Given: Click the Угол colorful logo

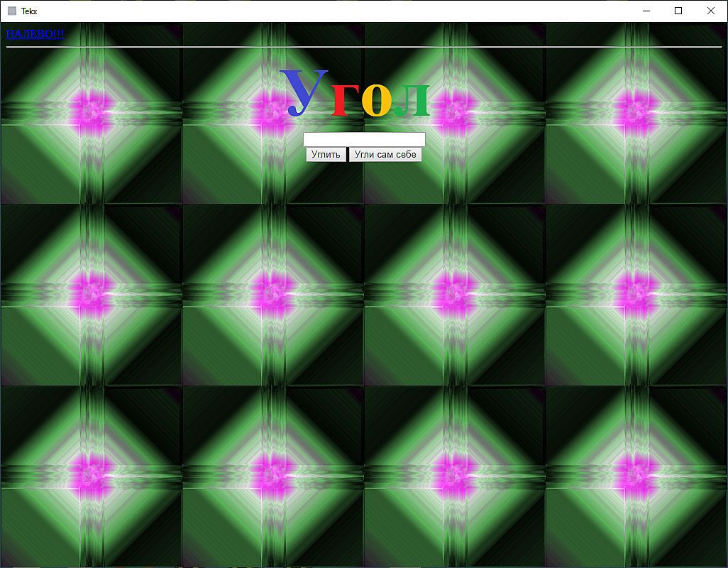Looking at the screenshot, I should pos(355,93).
